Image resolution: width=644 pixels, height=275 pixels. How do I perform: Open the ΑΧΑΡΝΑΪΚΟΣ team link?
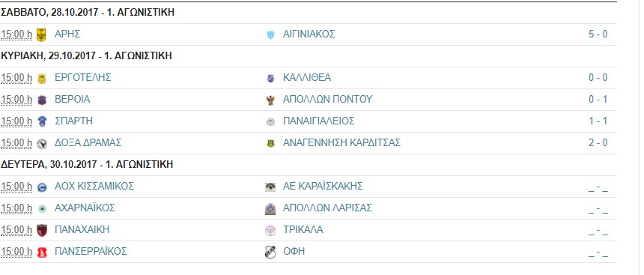85,208
